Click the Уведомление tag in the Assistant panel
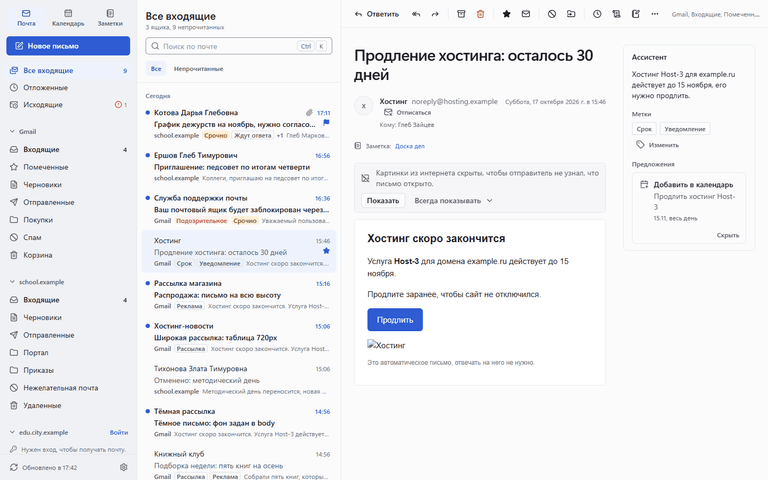 (685, 129)
